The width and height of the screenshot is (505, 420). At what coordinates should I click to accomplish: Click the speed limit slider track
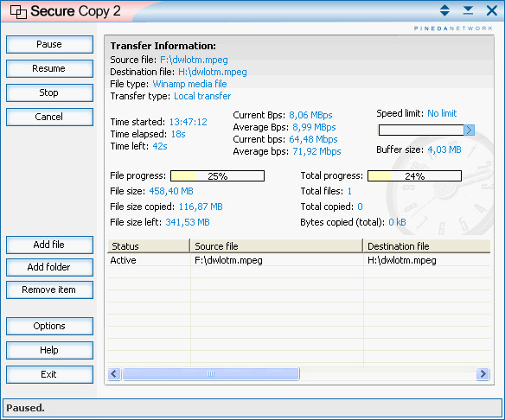click(421, 130)
